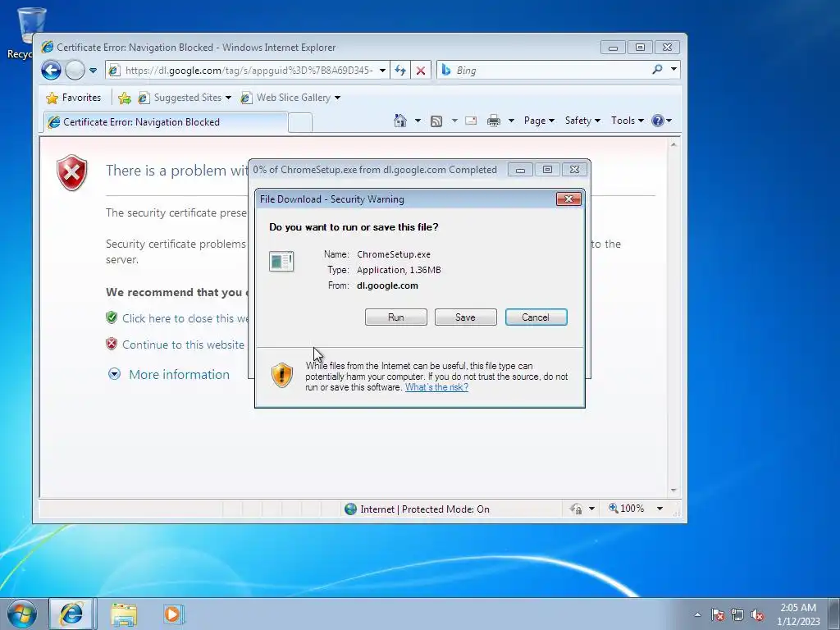Image resolution: width=840 pixels, height=630 pixels.
Task: Click the 'ChromeSetup.exe' file name text
Action: (x=394, y=254)
